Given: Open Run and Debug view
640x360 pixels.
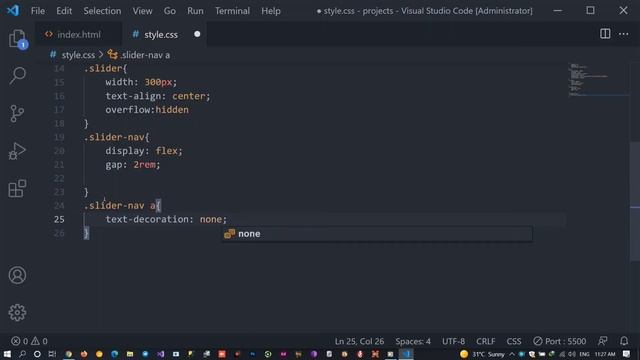Looking at the screenshot, I should coord(17,151).
